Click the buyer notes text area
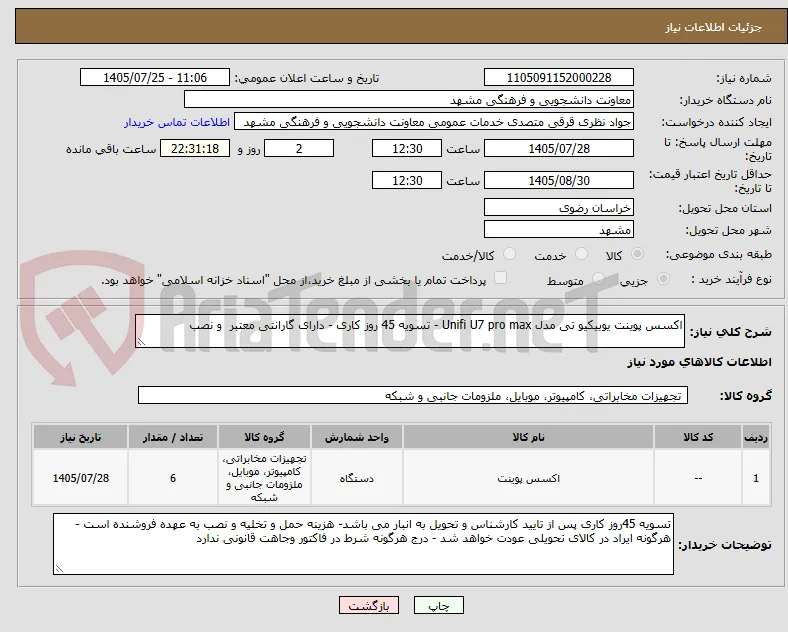 363,544
